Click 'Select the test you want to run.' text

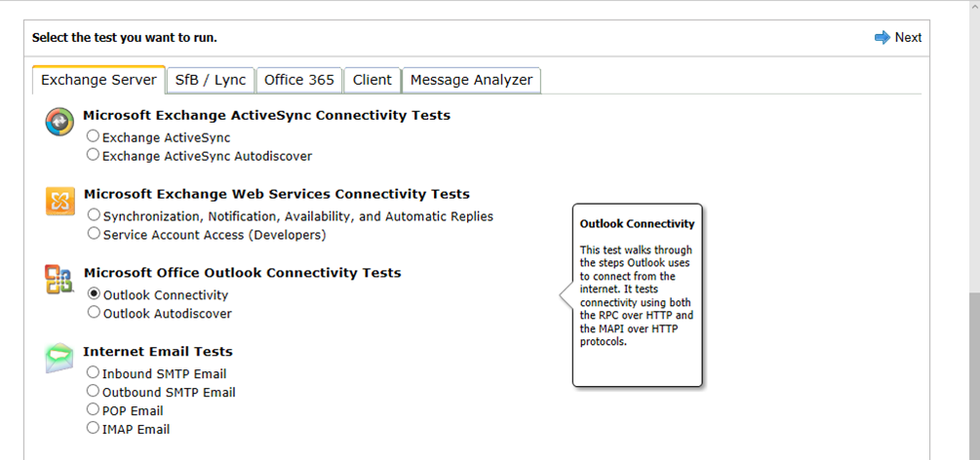[125, 37]
